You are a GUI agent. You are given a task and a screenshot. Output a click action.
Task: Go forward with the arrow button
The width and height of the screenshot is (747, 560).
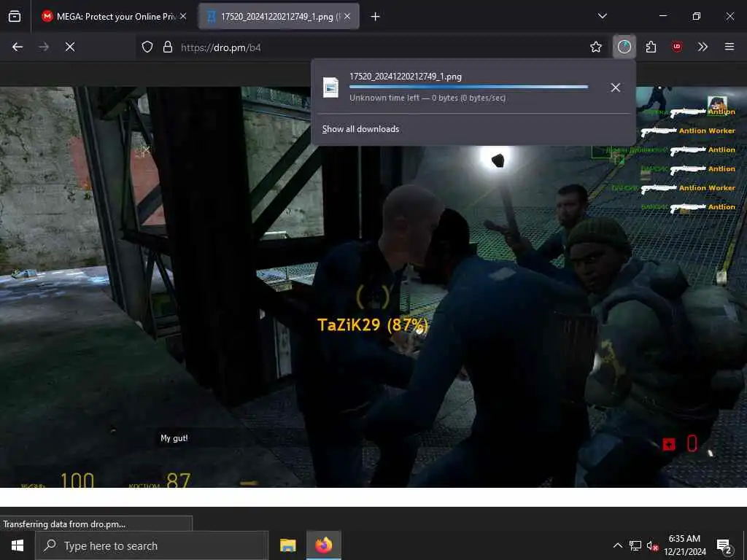click(x=44, y=47)
